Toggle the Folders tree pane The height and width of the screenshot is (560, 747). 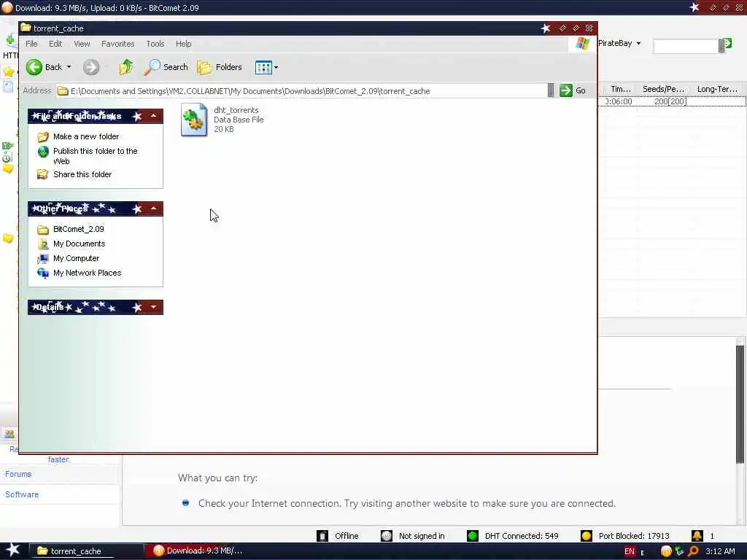pyautogui.click(x=220, y=67)
